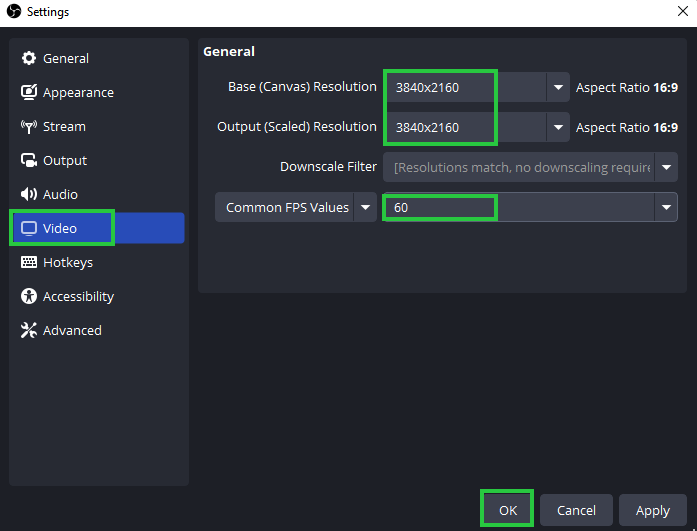Click the Audio speaker icon
The image size is (697, 531).
29,195
